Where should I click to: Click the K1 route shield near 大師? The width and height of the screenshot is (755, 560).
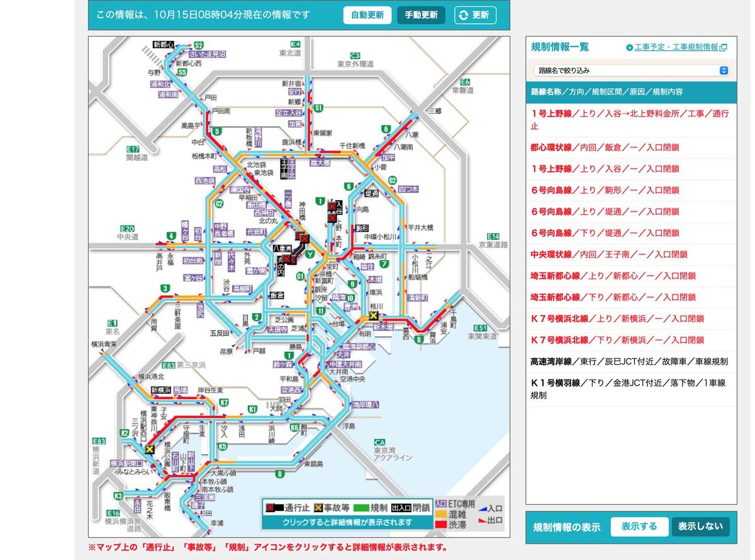(x=253, y=409)
